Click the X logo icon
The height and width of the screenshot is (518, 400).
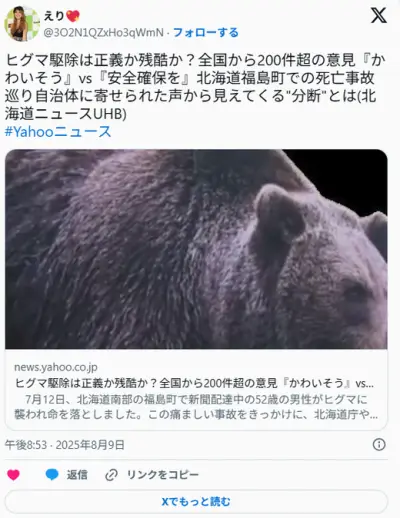point(379,15)
